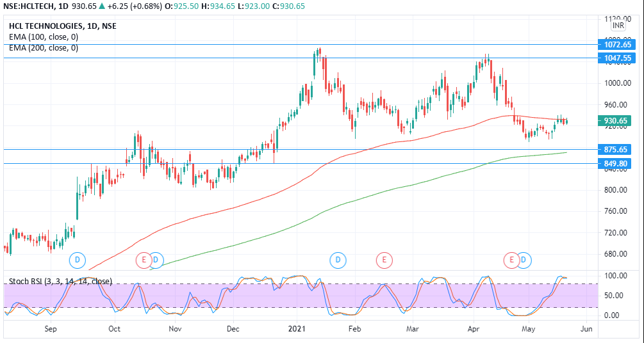
Task: Click the 1072.65 price level label
Action: point(618,45)
